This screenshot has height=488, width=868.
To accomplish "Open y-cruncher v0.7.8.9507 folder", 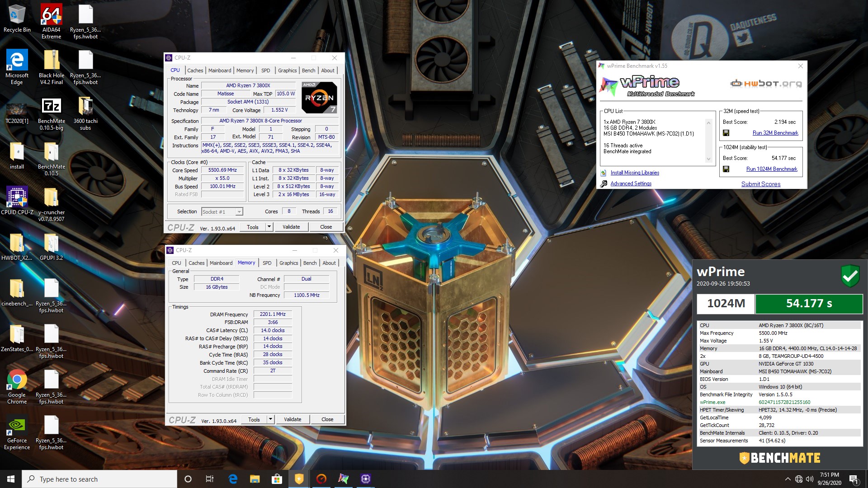I will (x=51, y=204).
